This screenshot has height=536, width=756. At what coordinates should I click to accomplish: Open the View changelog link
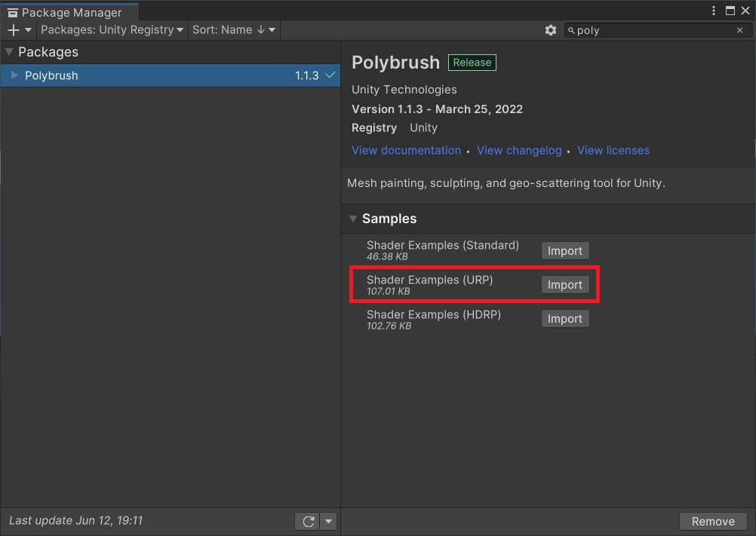(519, 150)
